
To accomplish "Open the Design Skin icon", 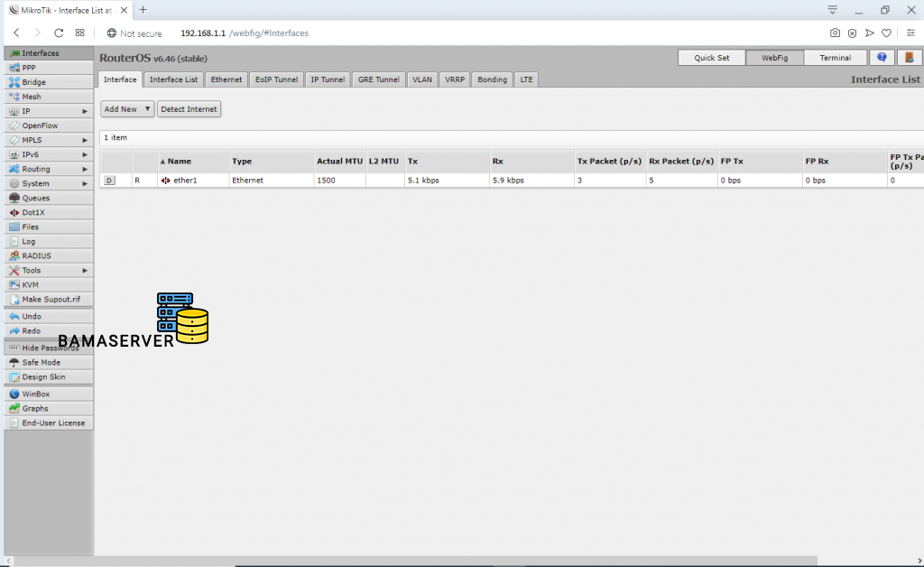I will click(x=14, y=377).
